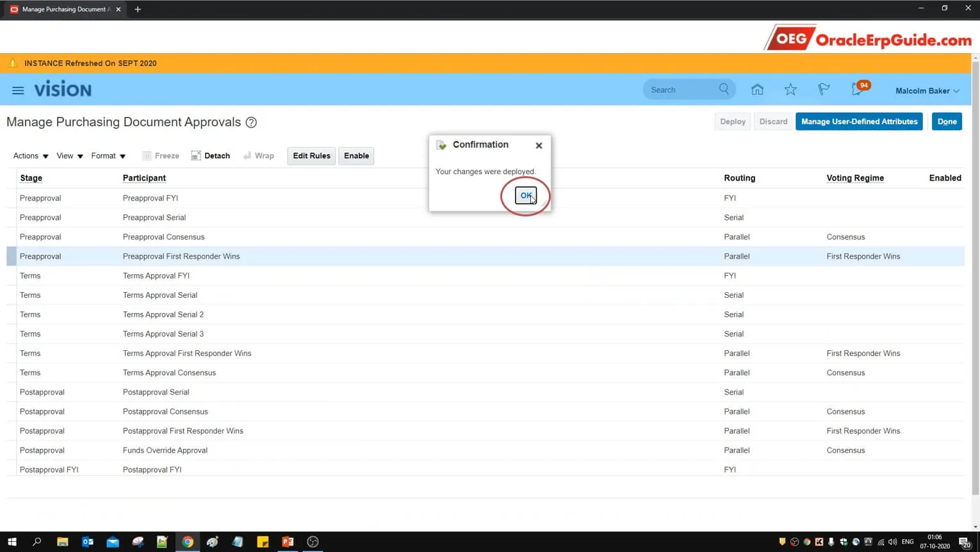Open the Windows Start menu
This screenshot has width=980, height=552.
[12, 542]
